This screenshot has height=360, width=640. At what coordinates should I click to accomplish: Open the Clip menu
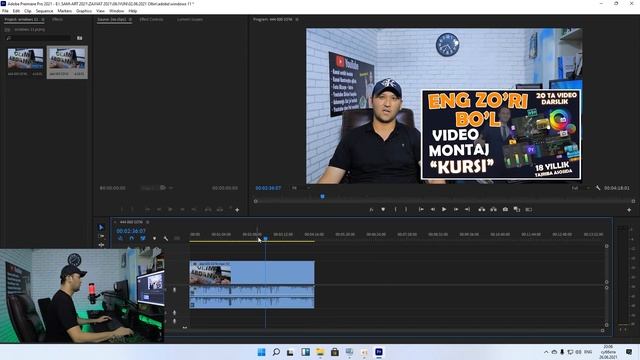click(x=28, y=11)
